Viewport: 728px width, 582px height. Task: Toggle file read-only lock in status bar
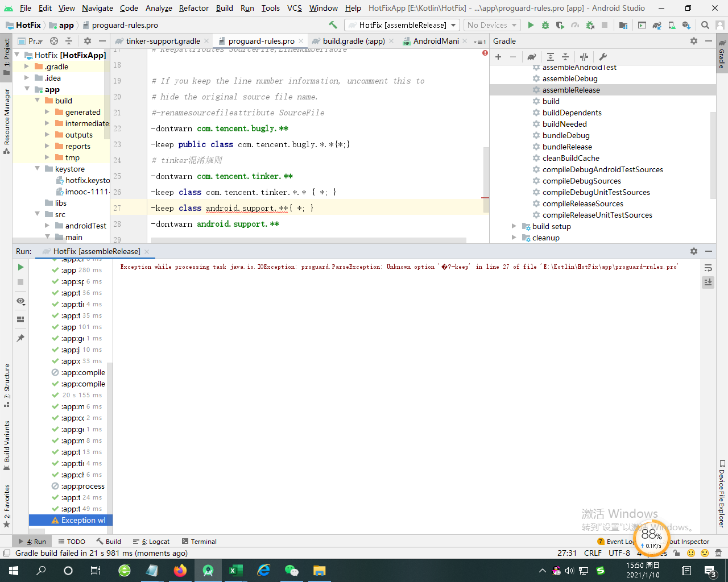(x=676, y=553)
